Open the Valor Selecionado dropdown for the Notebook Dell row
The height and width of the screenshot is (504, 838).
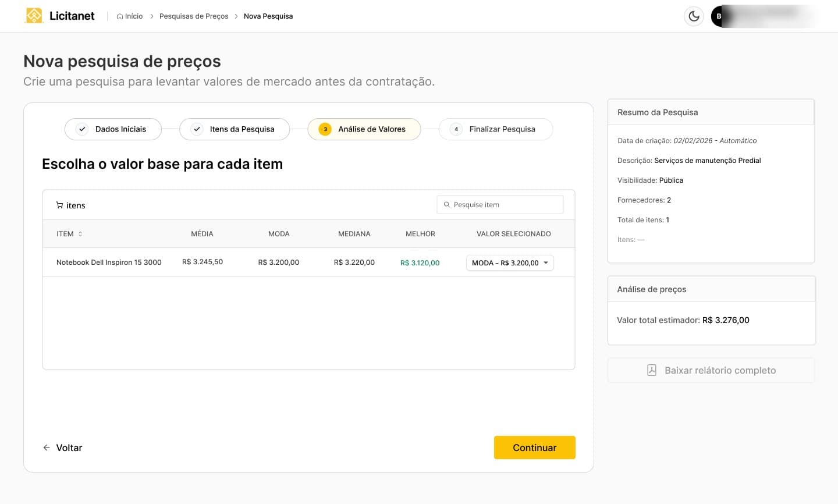tap(510, 263)
